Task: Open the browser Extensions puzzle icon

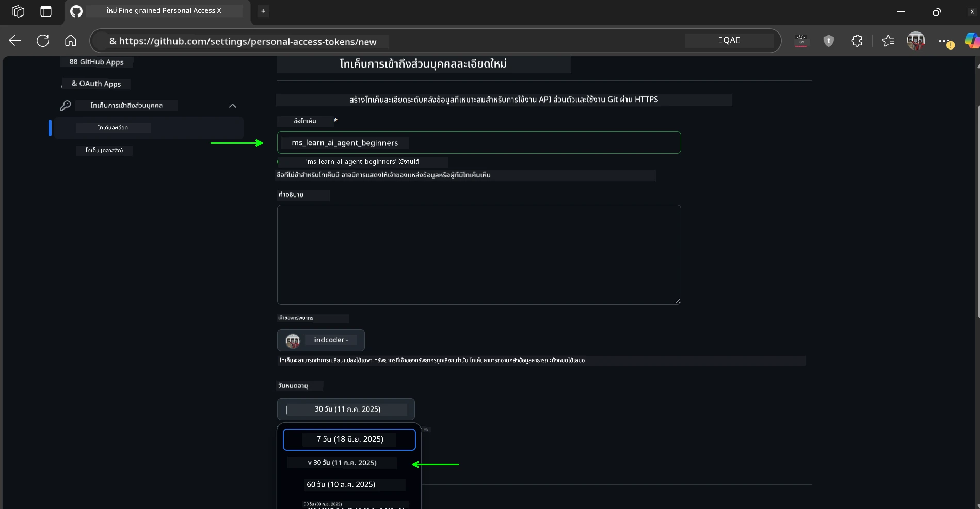Action: pos(857,41)
